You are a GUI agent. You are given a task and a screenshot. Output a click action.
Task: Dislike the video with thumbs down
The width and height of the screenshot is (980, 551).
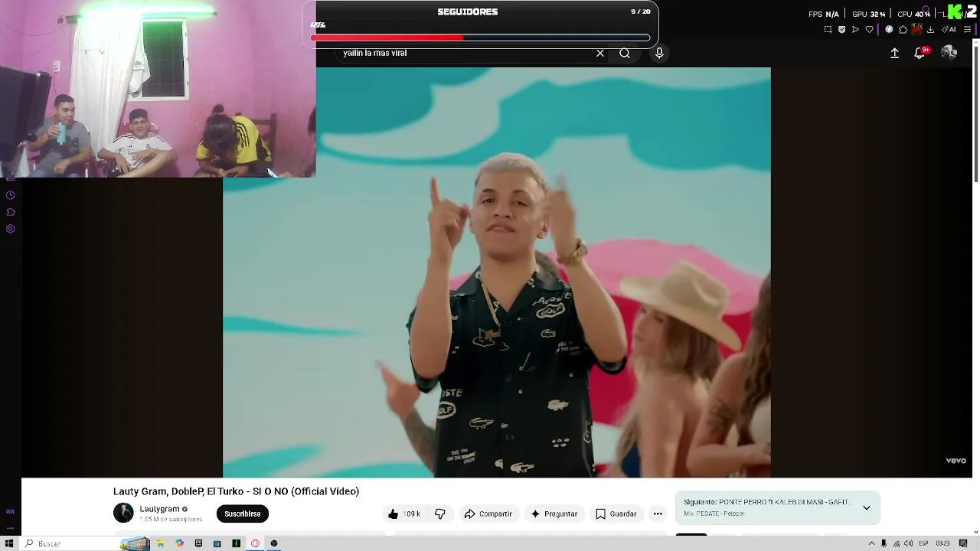(440, 514)
